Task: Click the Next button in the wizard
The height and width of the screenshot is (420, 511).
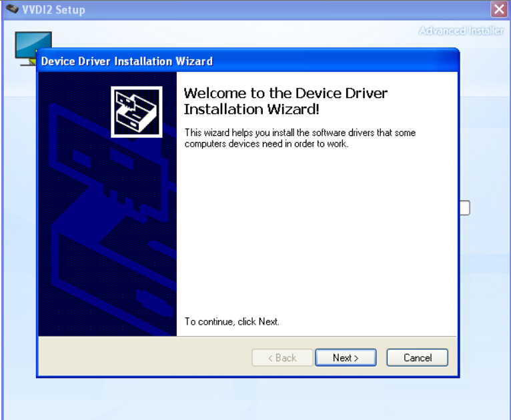Action: point(346,357)
